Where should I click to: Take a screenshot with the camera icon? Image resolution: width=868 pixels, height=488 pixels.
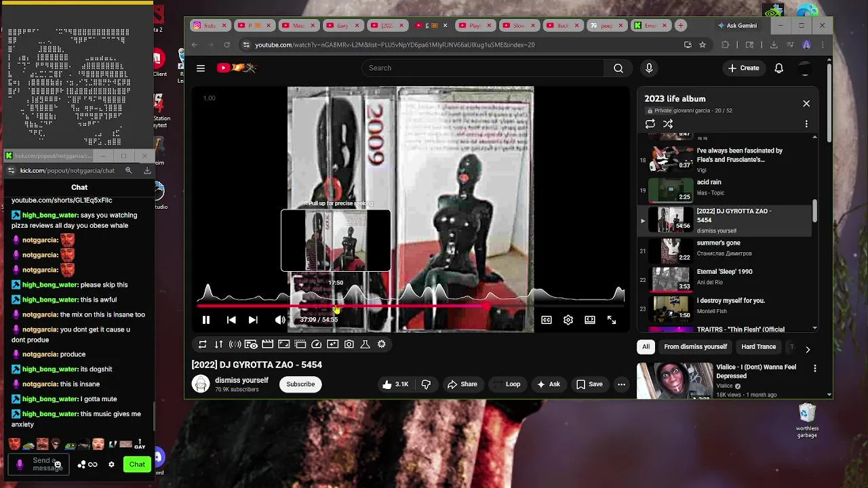(x=349, y=344)
